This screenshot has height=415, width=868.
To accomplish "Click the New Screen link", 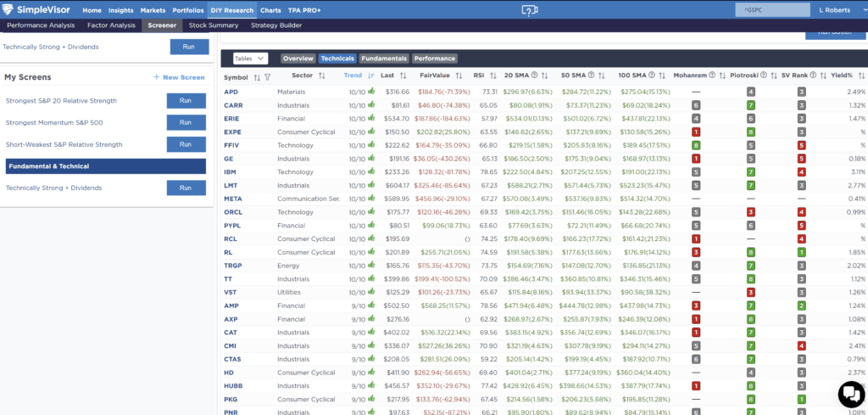I will point(179,77).
